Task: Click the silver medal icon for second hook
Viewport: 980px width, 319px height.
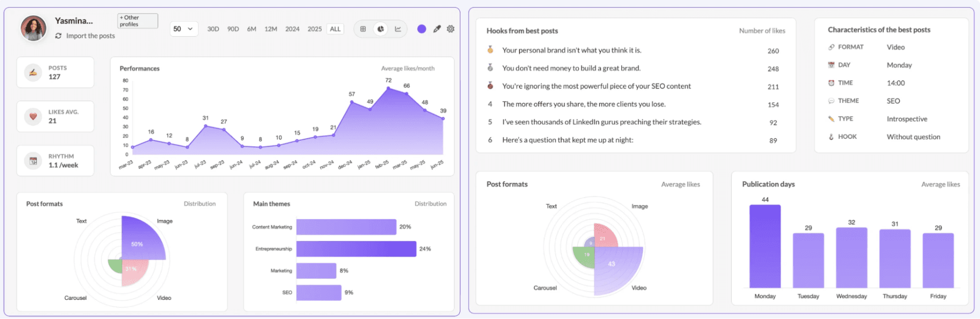Action: (490, 68)
